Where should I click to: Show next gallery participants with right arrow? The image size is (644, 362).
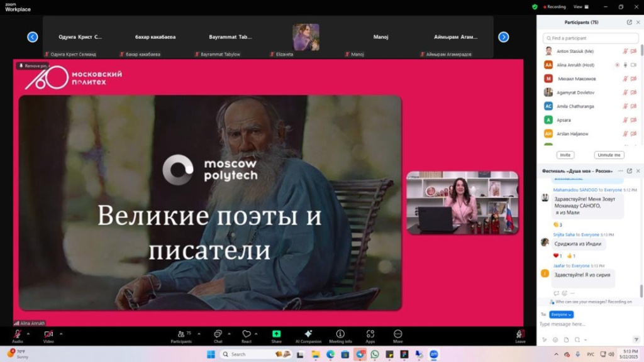click(504, 37)
